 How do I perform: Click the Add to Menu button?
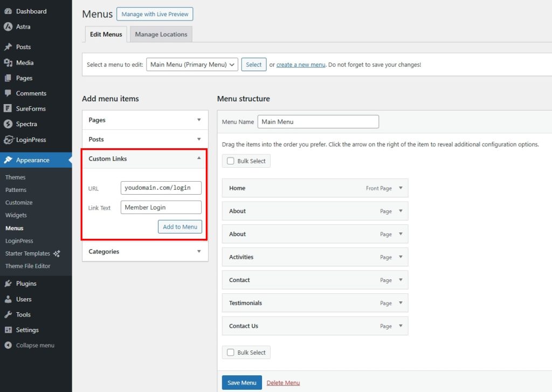point(180,226)
